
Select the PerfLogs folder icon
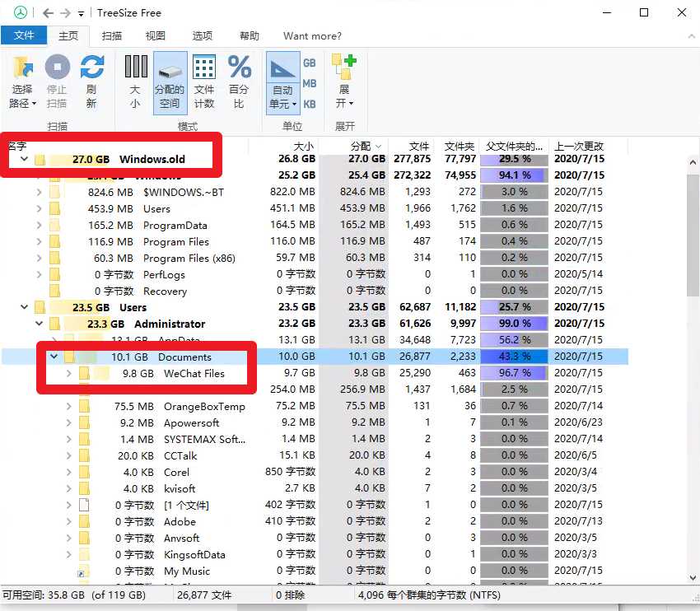pyautogui.click(x=54, y=274)
